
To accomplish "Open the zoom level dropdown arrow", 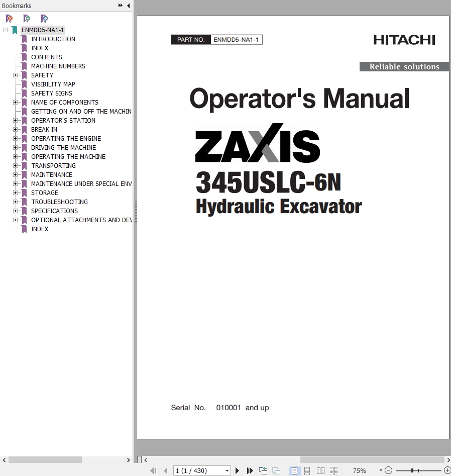I will tap(381, 470).
